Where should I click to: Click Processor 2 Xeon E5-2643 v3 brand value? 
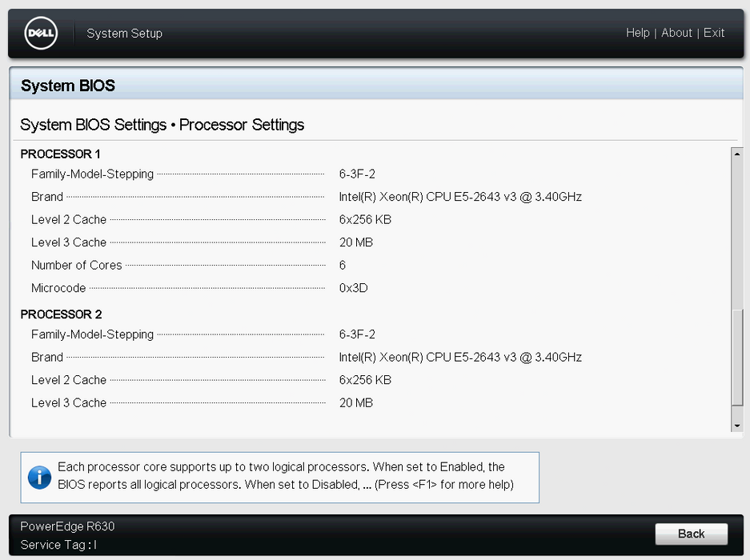460,358
